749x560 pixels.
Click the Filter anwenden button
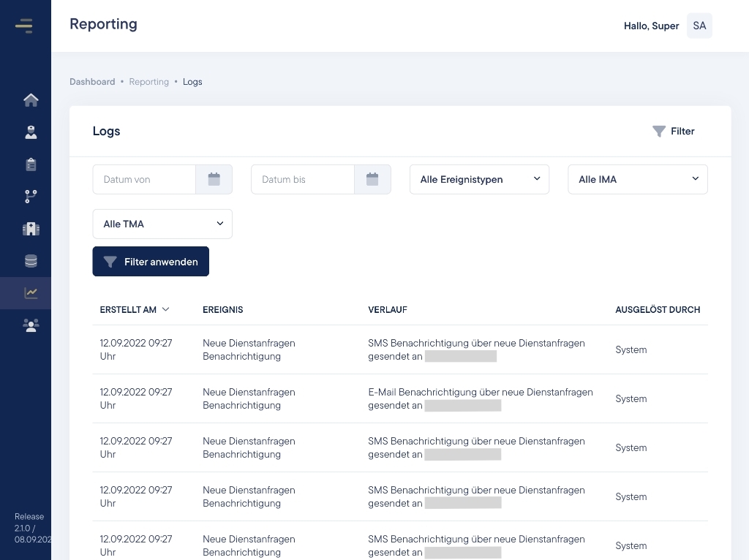click(x=151, y=262)
